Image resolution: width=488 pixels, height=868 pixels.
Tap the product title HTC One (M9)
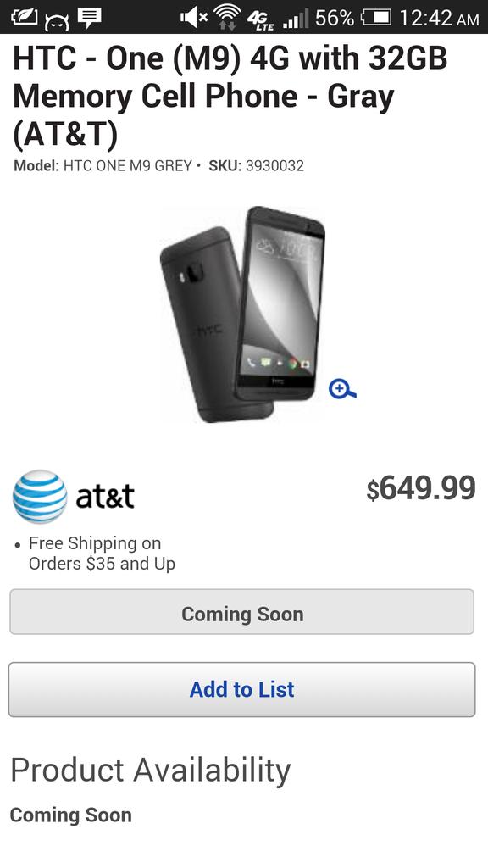click(x=230, y=96)
